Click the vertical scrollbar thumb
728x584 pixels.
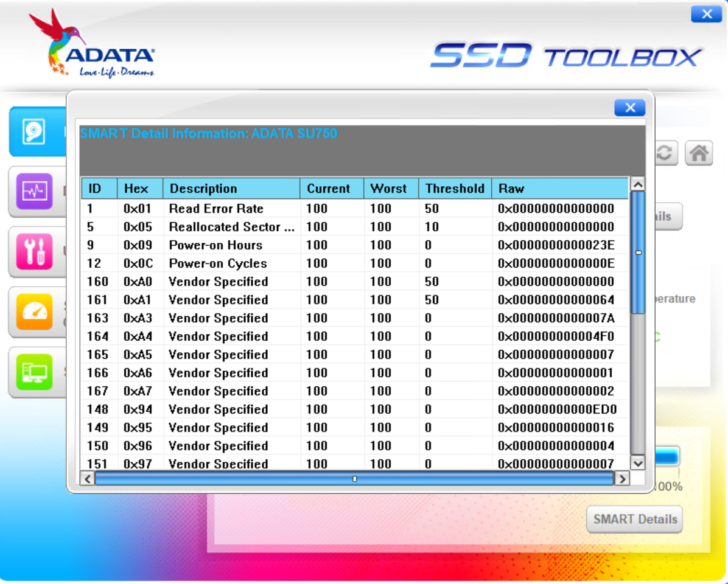637,252
